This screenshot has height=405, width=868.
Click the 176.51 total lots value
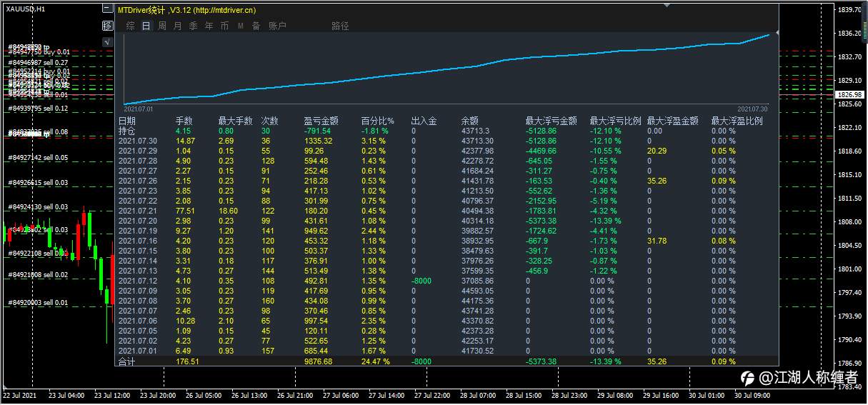(x=188, y=361)
